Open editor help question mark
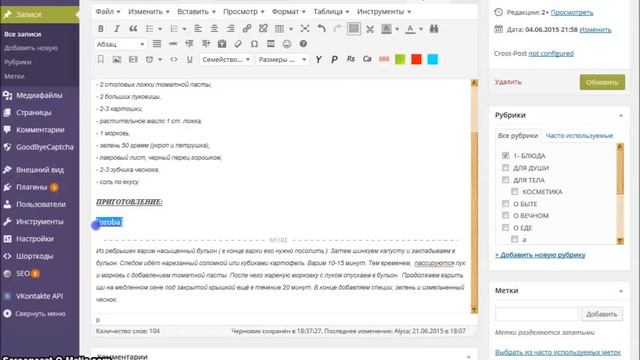 [x=303, y=44]
